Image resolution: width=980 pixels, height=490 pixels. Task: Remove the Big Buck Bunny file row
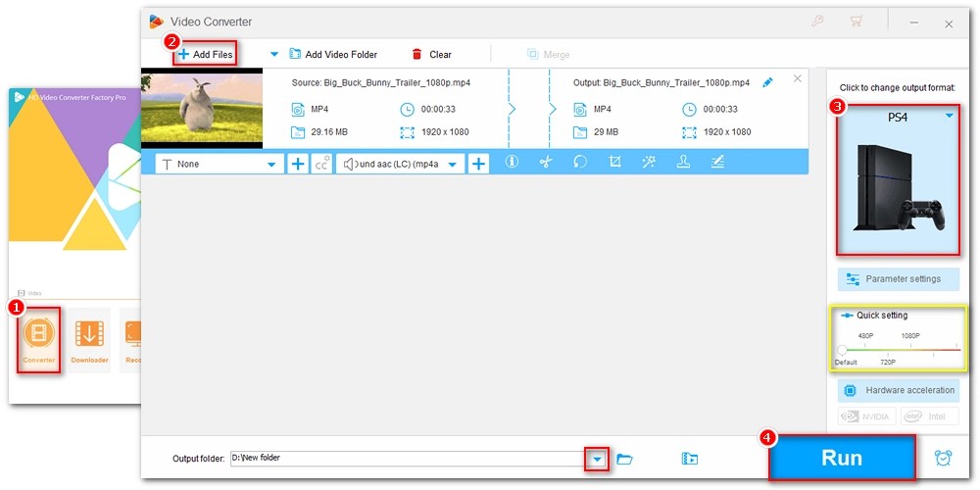point(797,78)
